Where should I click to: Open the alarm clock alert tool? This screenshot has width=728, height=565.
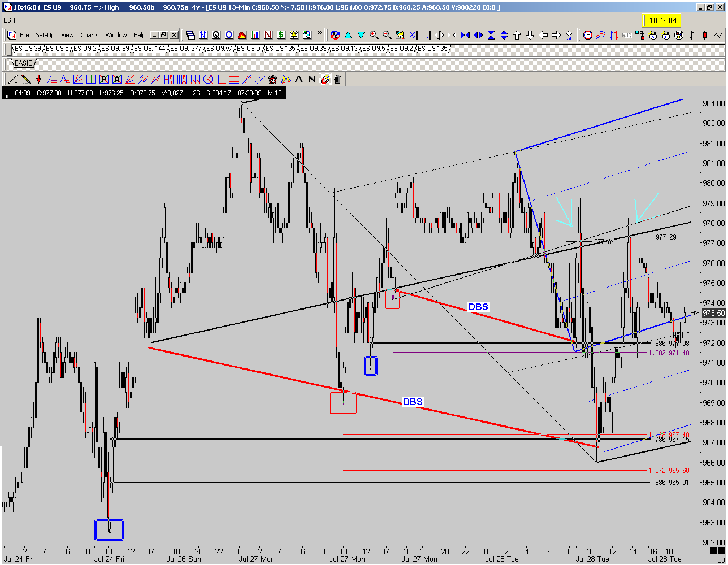point(272,79)
